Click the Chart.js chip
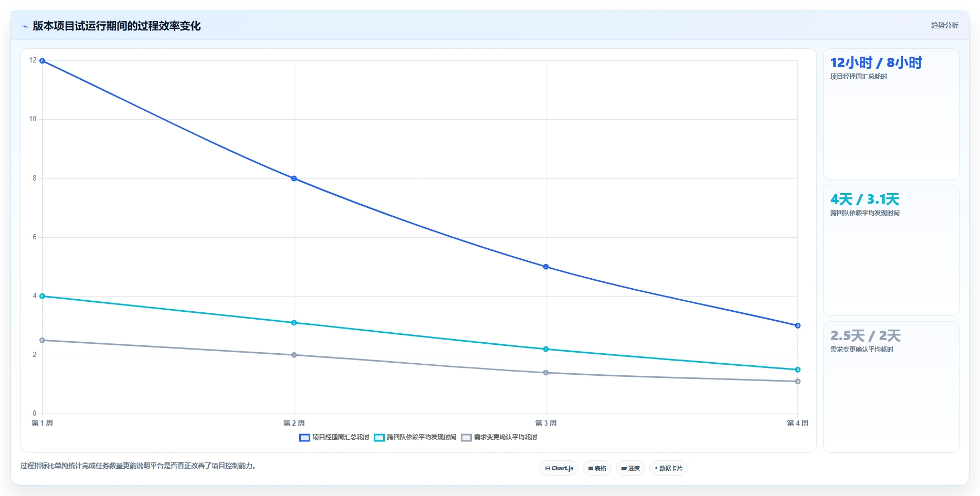The image size is (980, 496). (x=559, y=468)
